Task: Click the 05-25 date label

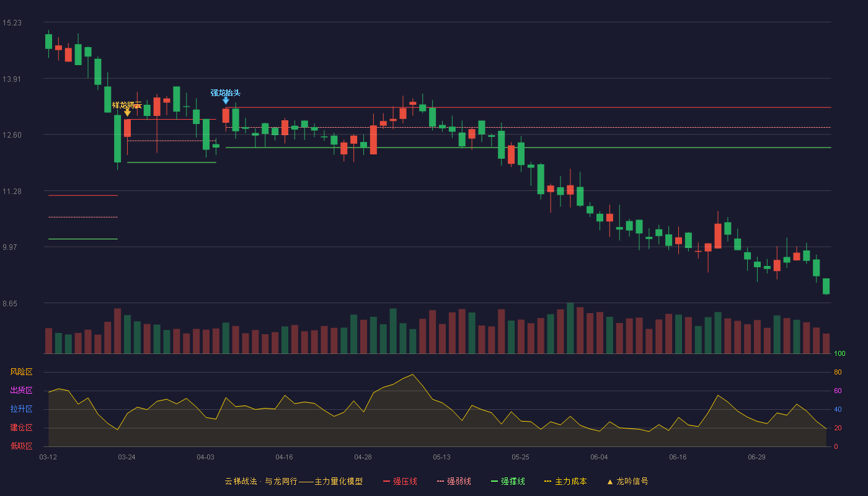Action: coord(520,457)
